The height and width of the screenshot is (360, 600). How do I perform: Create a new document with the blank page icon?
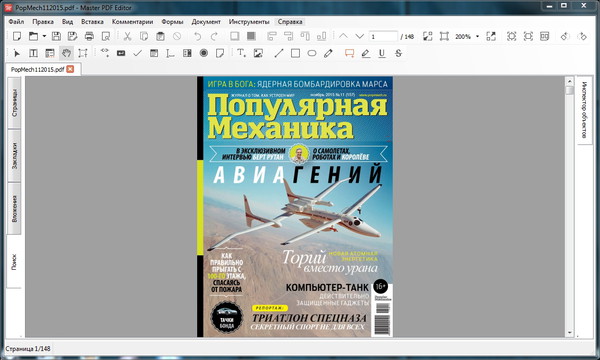tap(16, 36)
